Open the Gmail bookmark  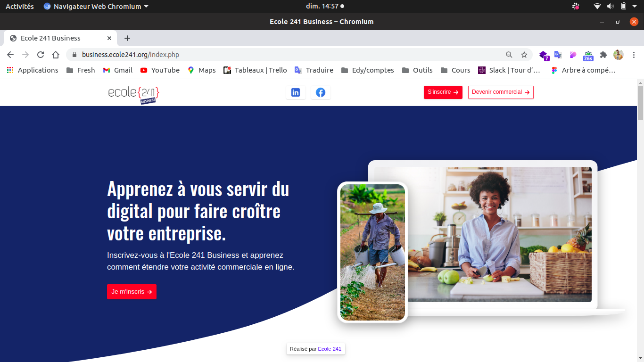click(x=118, y=70)
